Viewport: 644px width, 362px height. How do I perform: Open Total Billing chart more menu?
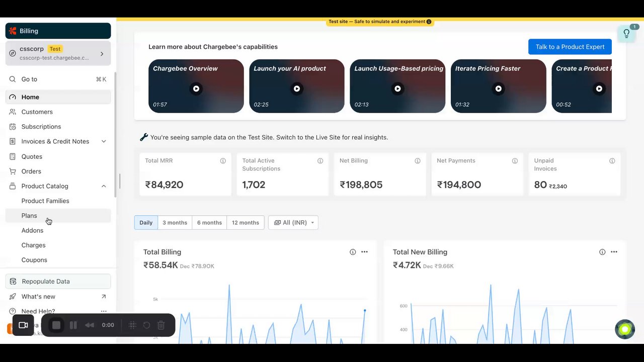364,252
